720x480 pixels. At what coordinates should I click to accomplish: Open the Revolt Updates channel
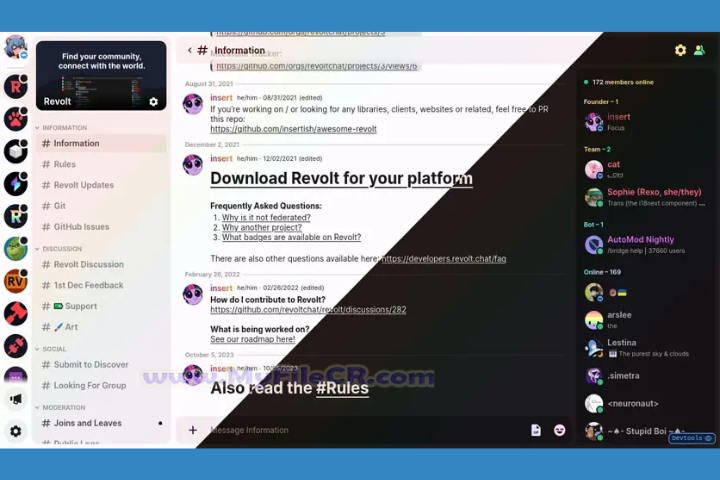(x=101, y=185)
